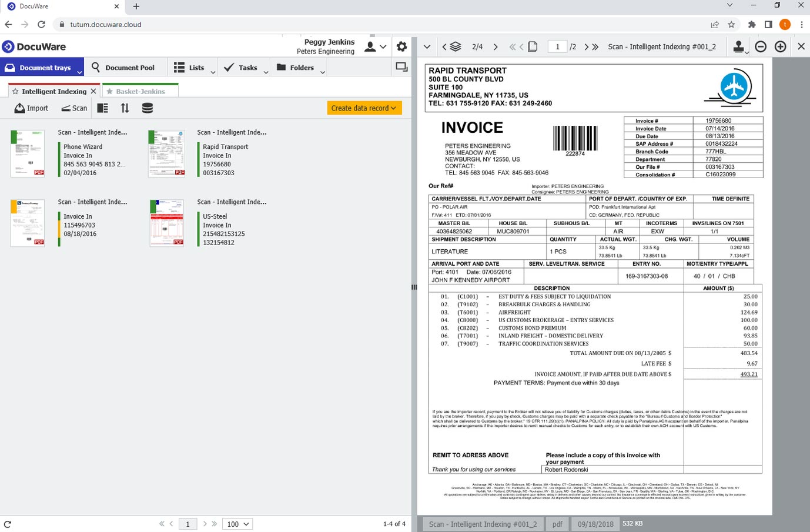Close the Intelligent Indexing tab
The width and height of the screenshot is (810, 532).
point(93,91)
